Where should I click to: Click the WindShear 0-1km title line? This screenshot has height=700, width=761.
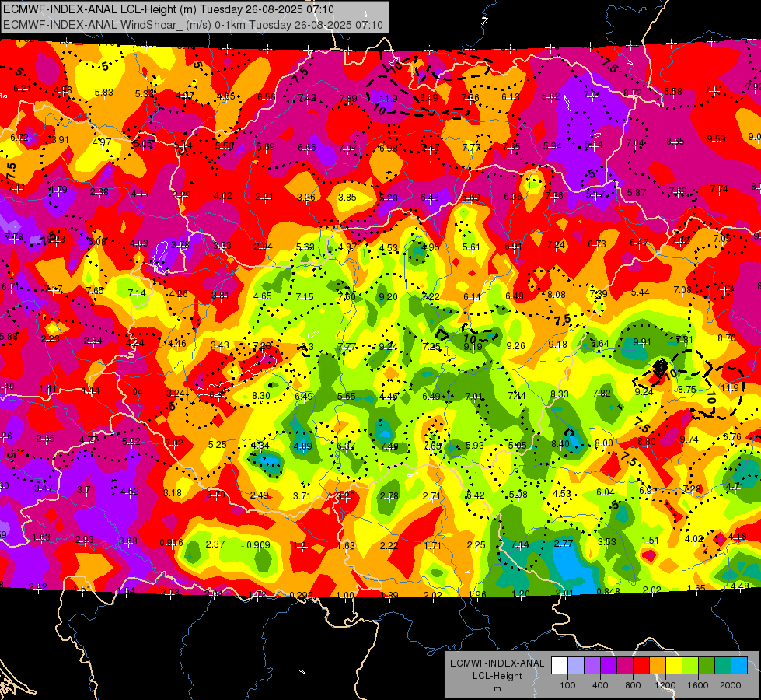(193, 25)
